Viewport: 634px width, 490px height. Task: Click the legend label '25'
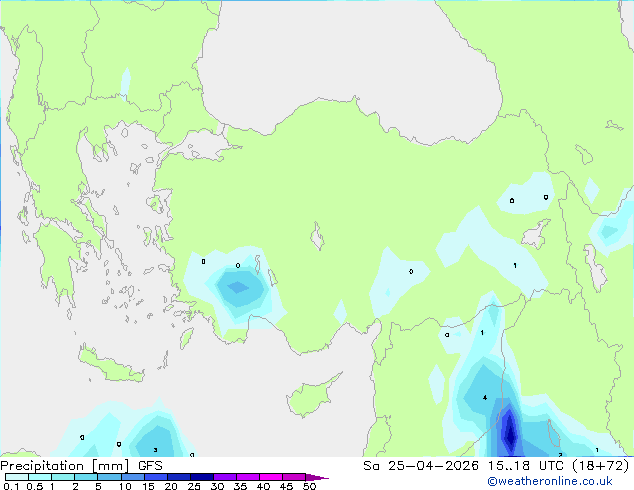pos(194,486)
